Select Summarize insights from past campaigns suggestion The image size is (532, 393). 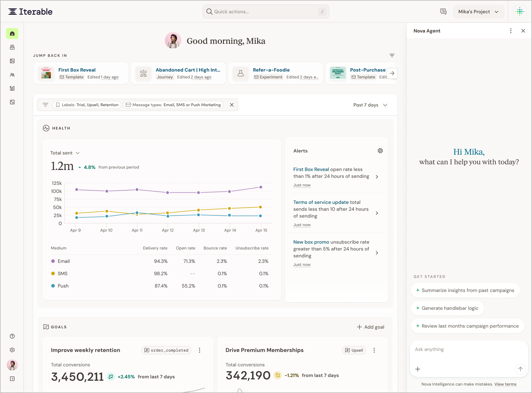coord(465,290)
